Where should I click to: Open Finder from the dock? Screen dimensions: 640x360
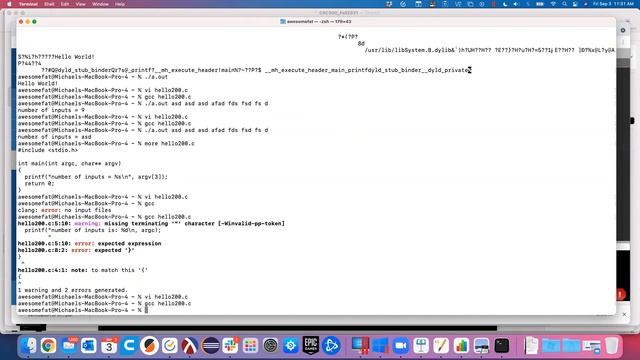(x=29, y=346)
